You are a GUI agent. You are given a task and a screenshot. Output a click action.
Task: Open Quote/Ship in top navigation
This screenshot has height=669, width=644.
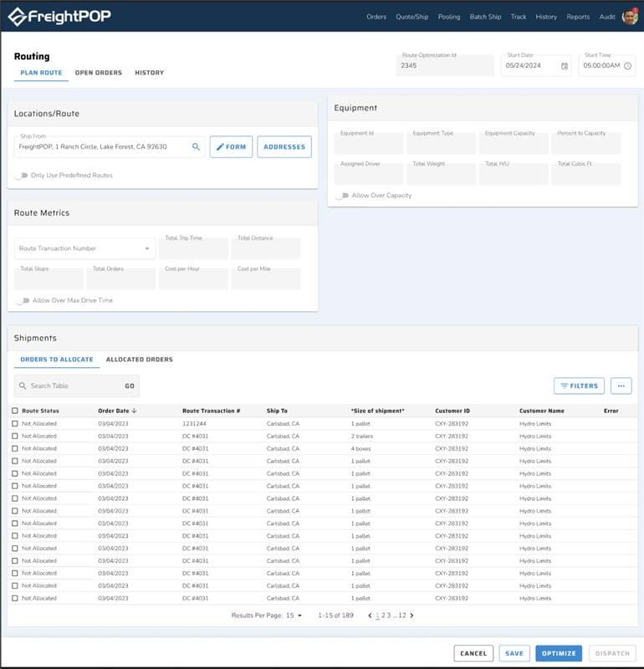(411, 17)
